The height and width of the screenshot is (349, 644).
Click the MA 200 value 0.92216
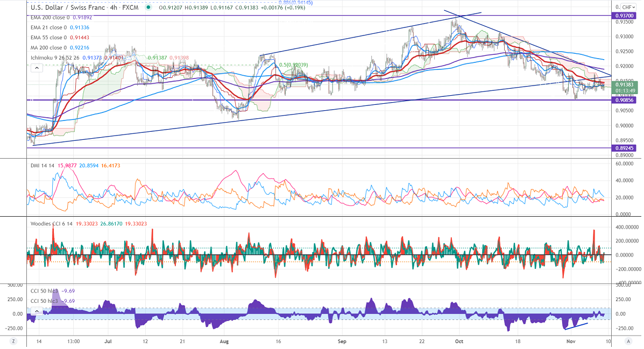(x=79, y=48)
